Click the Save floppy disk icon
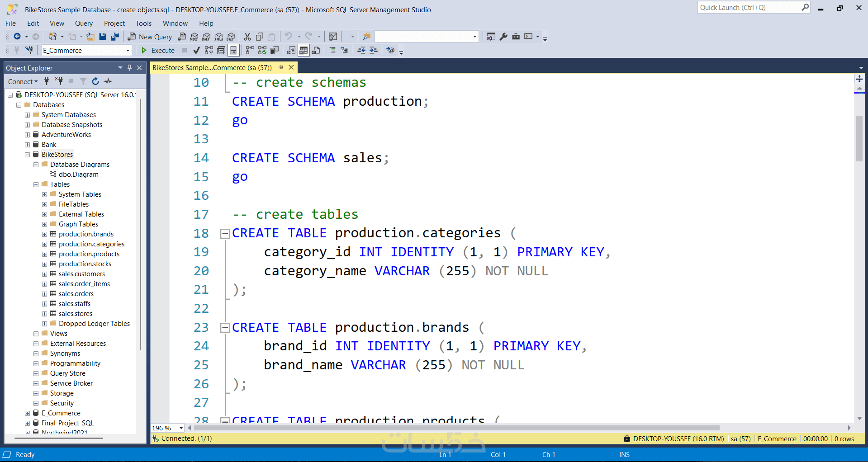Image resolution: width=868 pixels, height=462 pixels. tap(103, 37)
